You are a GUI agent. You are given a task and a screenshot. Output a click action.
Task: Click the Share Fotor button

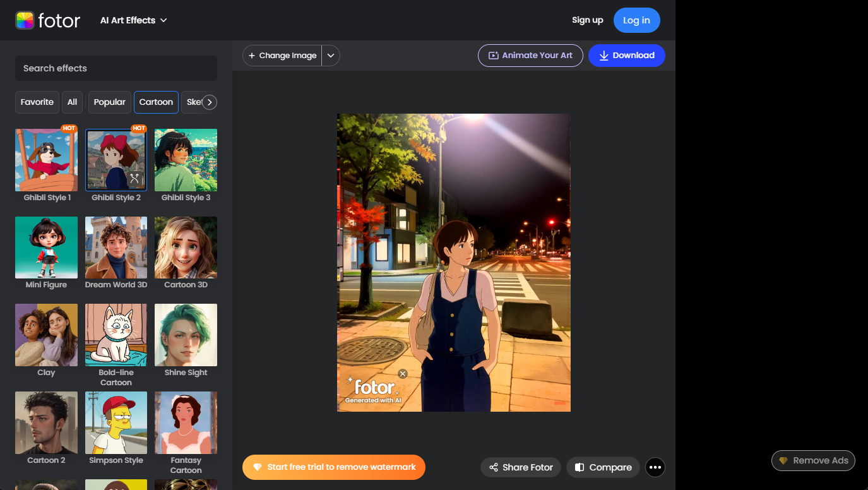pyautogui.click(x=521, y=467)
